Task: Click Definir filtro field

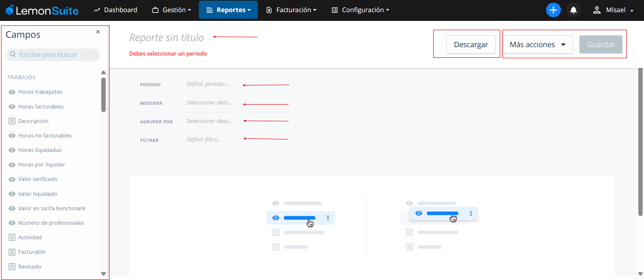Action: (204, 139)
